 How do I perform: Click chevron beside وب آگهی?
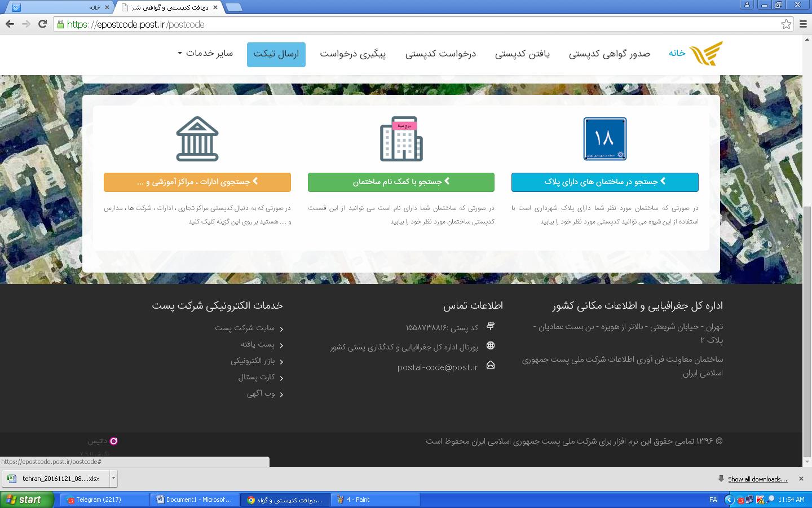pyautogui.click(x=281, y=394)
